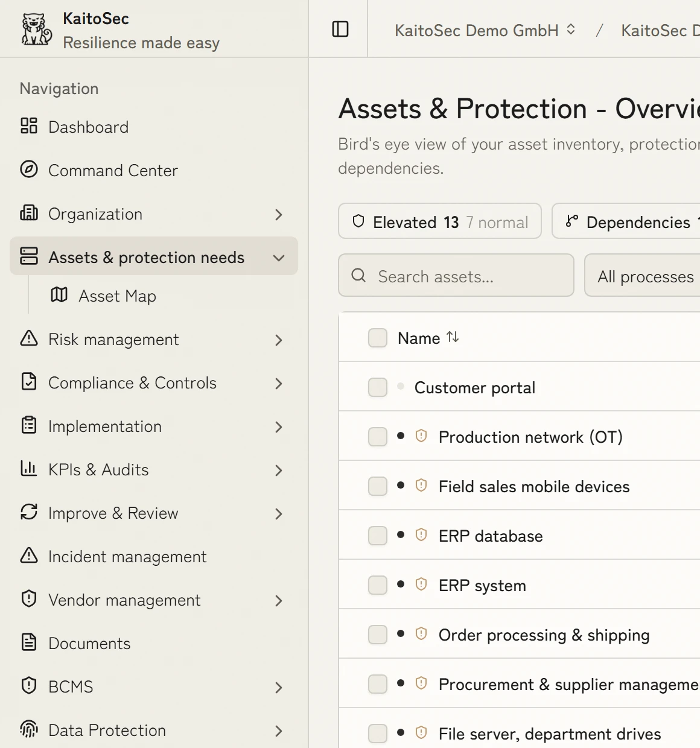
Task: Select the Field sales mobile devices checkbox
Action: click(378, 486)
